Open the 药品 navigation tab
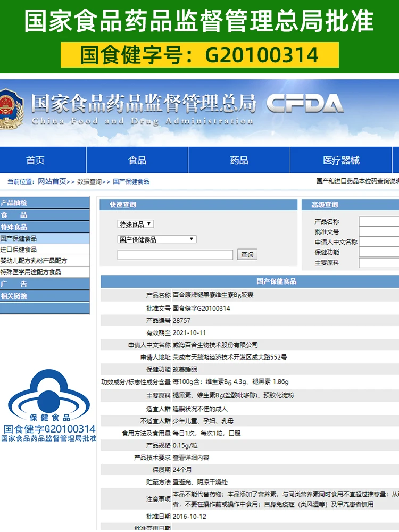Screen dimensions: 399x532 tap(239, 160)
